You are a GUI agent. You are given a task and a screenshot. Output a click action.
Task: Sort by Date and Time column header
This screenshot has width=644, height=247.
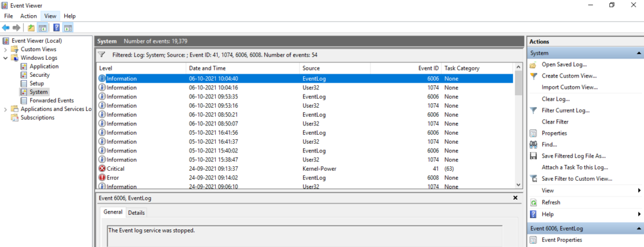point(243,68)
